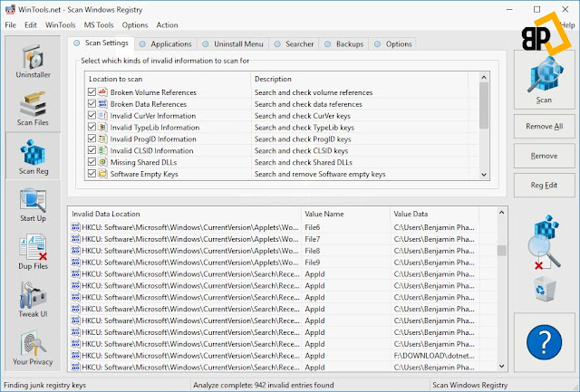Click the Invalid CurVer Information row icon

(102, 115)
